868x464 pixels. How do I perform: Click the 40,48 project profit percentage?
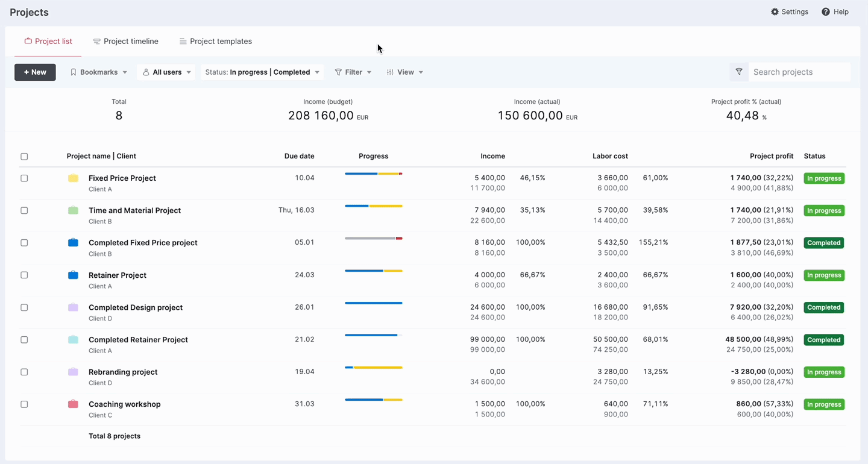click(743, 116)
